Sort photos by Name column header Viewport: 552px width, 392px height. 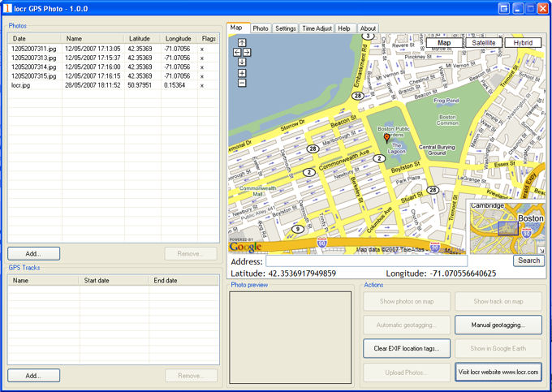coord(93,39)
